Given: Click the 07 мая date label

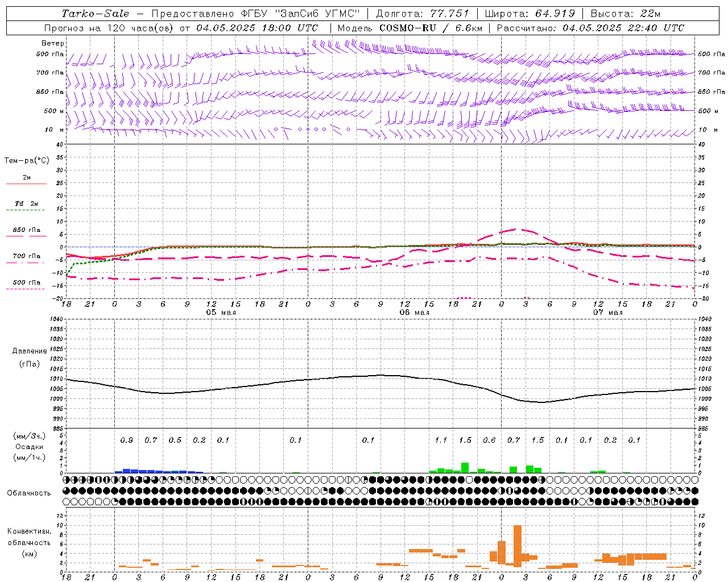Looking at the screenshot, I should coord(607,313).
